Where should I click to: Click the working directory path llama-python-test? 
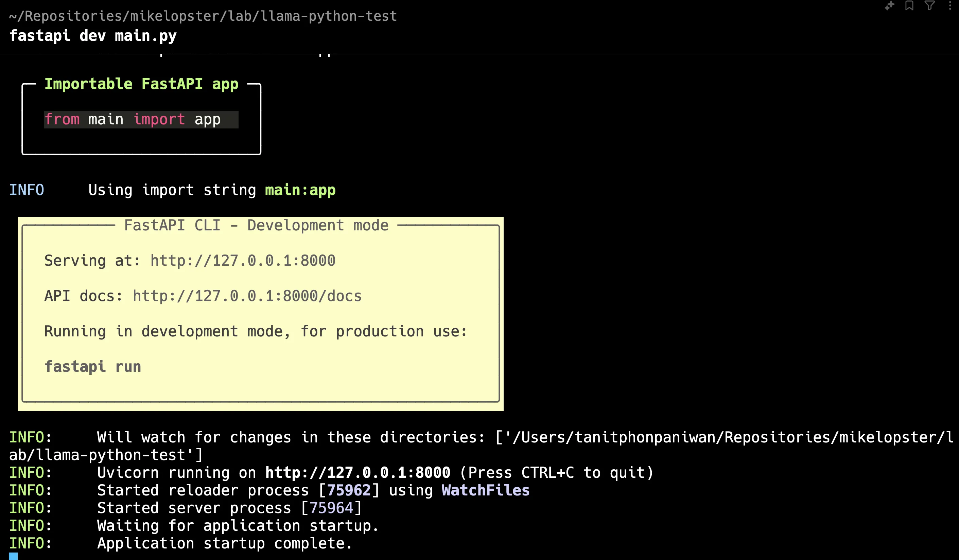(x=203, y=16)
